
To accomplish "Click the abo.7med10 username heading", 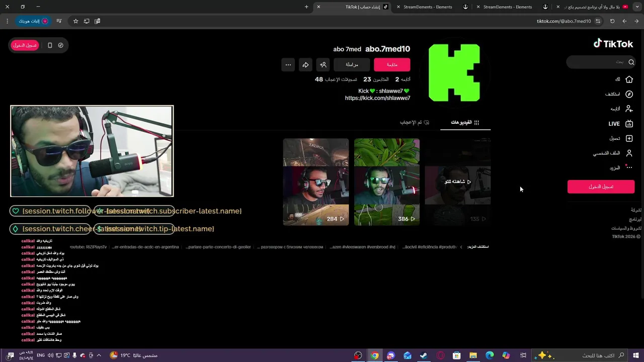I will click(x=387, y=49).
